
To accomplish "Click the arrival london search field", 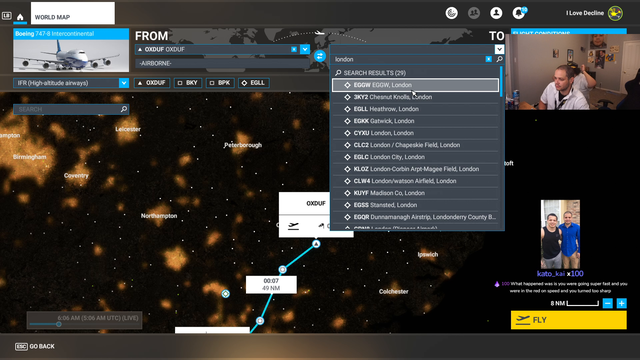I will [x=408, y=59].
